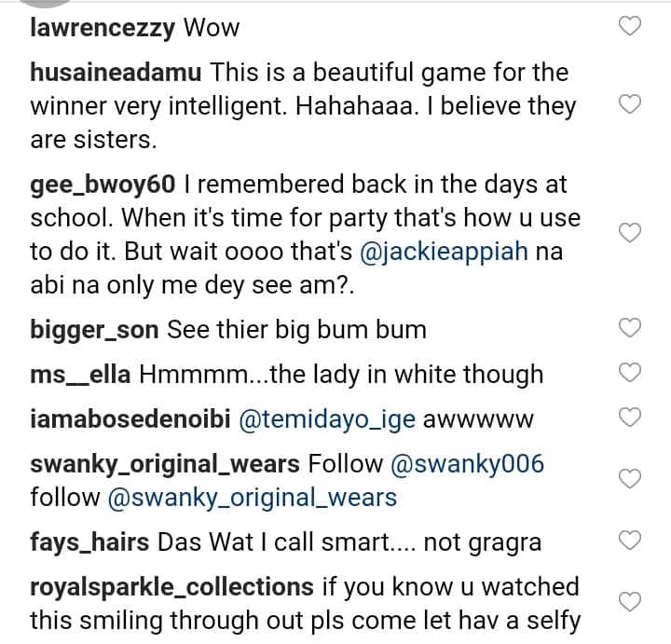The height and width of the screenshot is (644, 671).
Task: Like swanky_original_wears' follow comment
Action: point(631,479)
